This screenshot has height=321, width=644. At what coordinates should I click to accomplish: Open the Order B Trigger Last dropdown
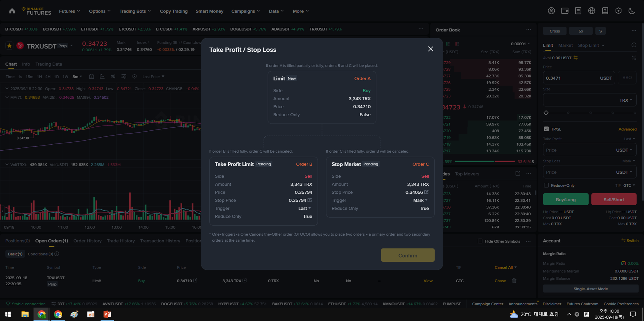(x=305, y=208)
